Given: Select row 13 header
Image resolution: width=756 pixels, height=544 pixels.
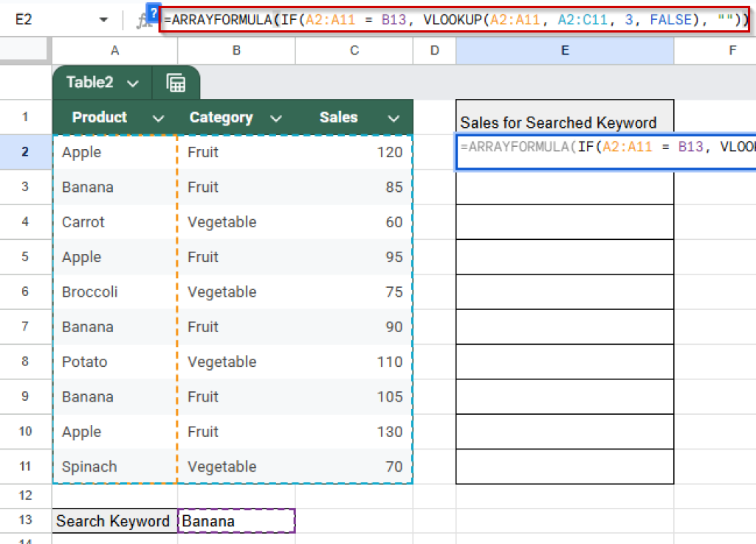Looking at the screenshot, I should (x=26, y=520).
